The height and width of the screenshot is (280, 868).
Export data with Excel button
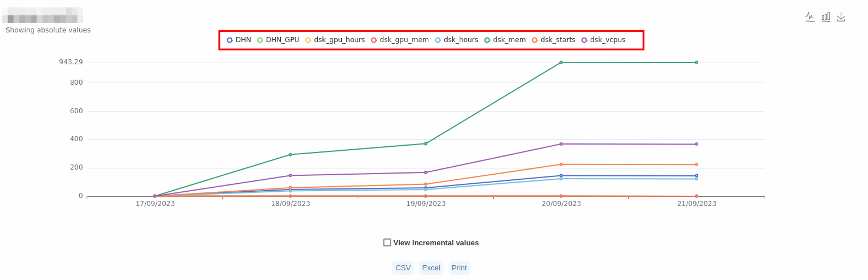point(431,268)
